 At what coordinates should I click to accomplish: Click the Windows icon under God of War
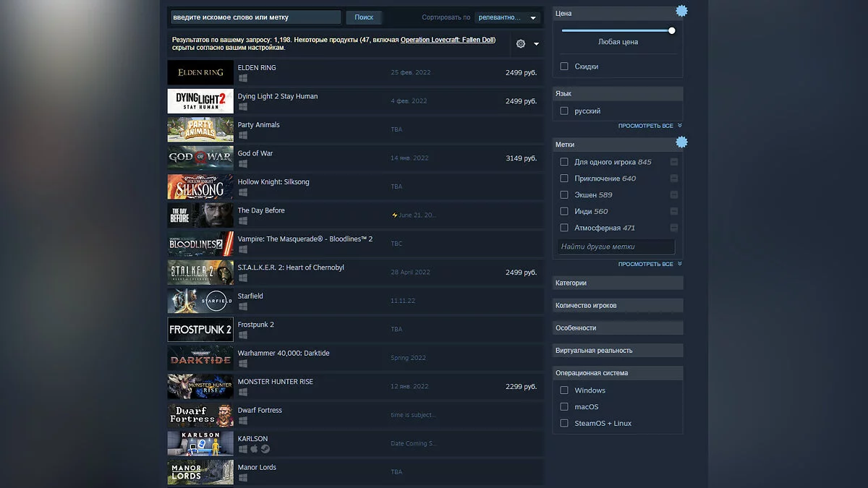[x=243, y=163]
